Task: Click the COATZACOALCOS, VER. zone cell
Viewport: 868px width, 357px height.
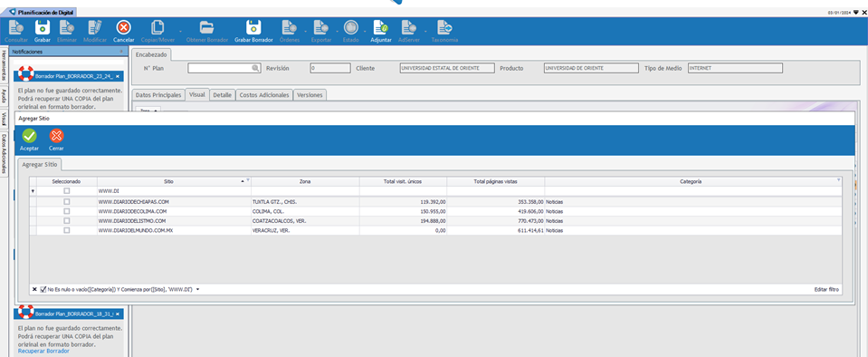Action: (305, 220)
